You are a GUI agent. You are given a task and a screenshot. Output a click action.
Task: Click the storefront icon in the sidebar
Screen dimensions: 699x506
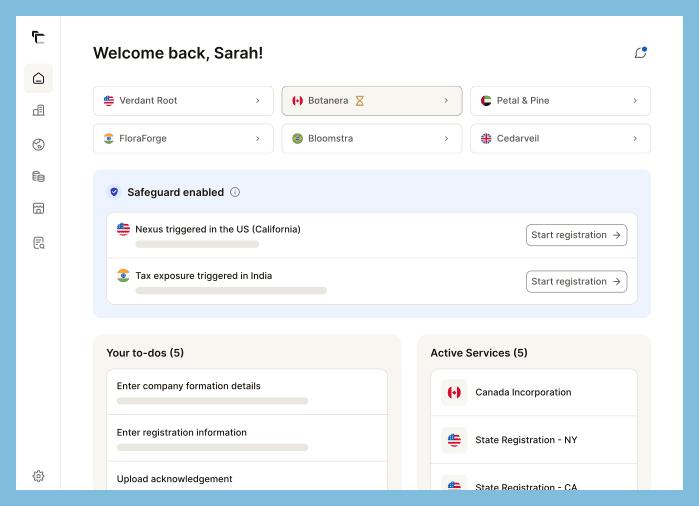click(38, 209)
